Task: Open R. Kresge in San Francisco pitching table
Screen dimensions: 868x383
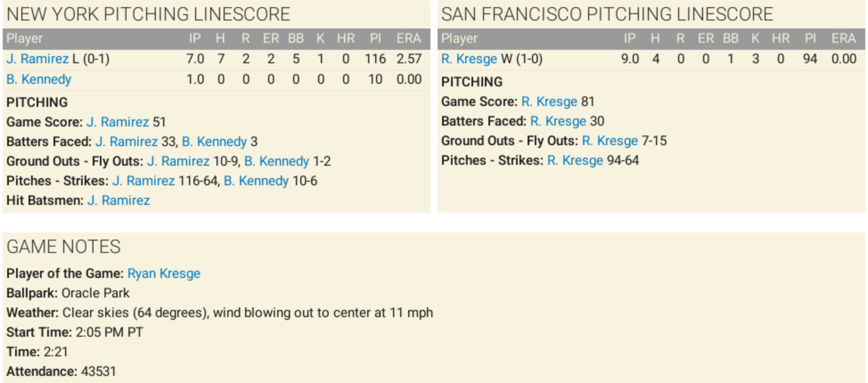Action: [469, 59]
